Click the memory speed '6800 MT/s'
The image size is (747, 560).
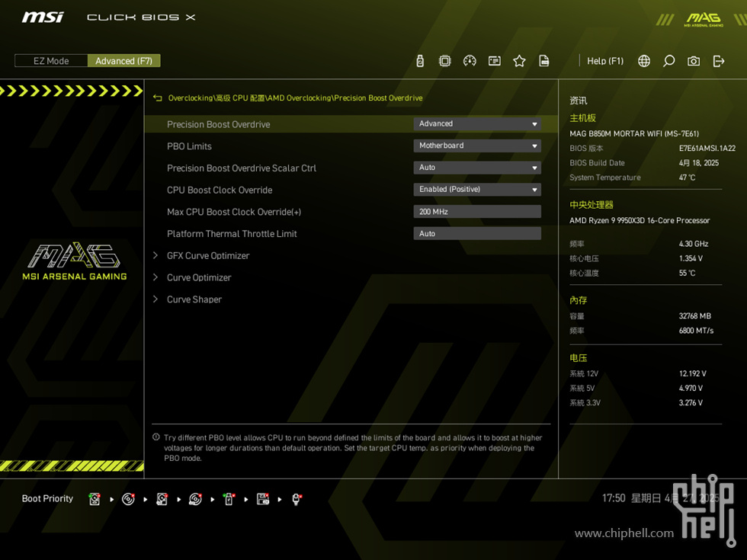tap(696, 331)
